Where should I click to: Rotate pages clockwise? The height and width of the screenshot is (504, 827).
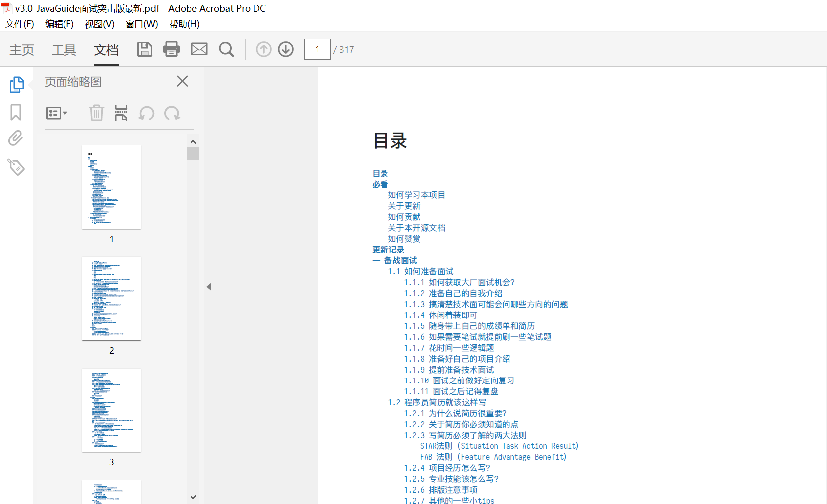click(x=172, y=113)
